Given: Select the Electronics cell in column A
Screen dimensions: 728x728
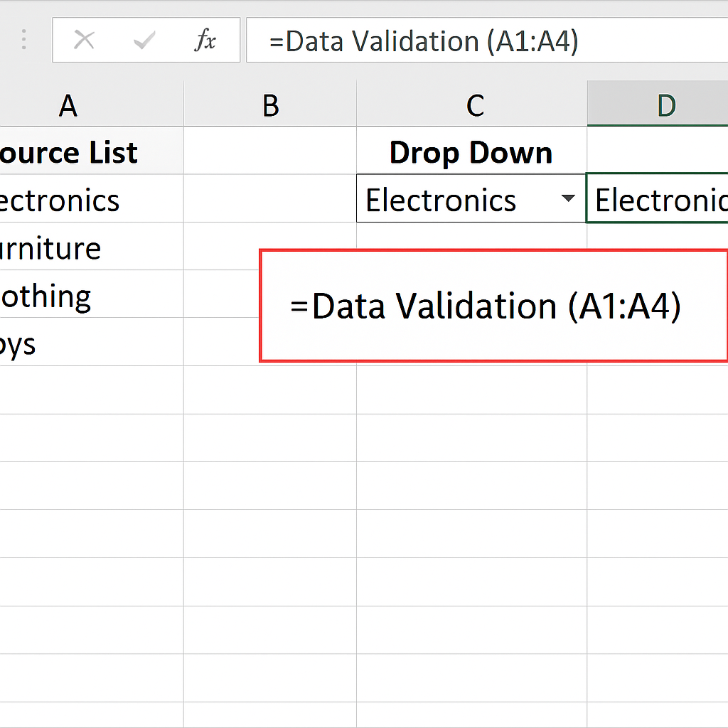Looking at the screenshot, I should click(x=71, y=200).
